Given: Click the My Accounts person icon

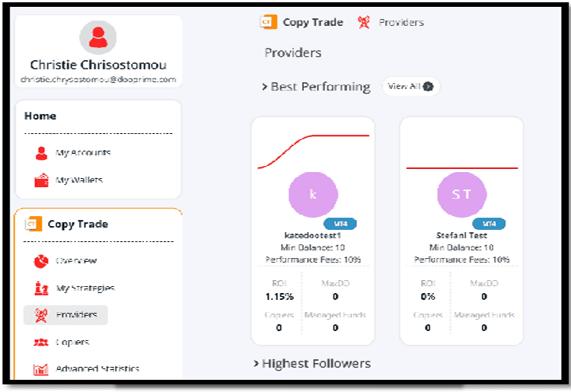Looking at the screenshot, I should (41, 153).
